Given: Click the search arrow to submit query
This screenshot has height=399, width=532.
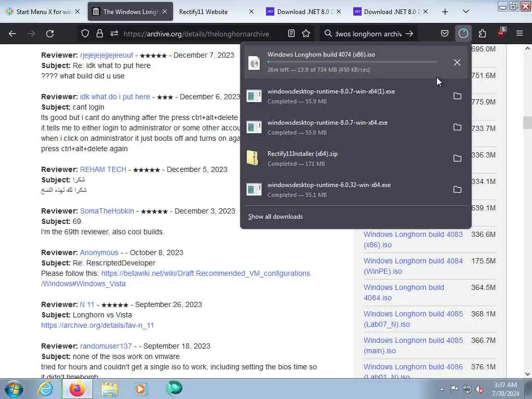Looking at the screenshot, I should tap(409, 34).
